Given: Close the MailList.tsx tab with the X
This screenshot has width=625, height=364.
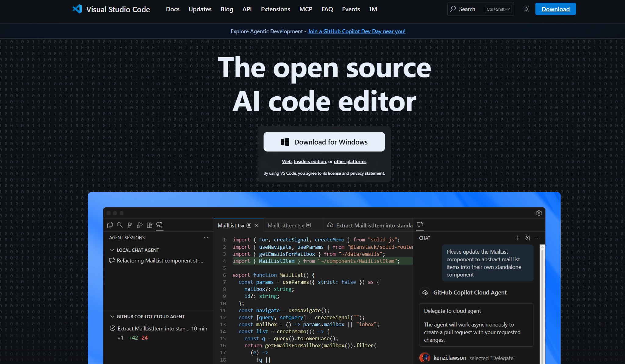Looking at the screenshot, I should click(x=257, y=225).
